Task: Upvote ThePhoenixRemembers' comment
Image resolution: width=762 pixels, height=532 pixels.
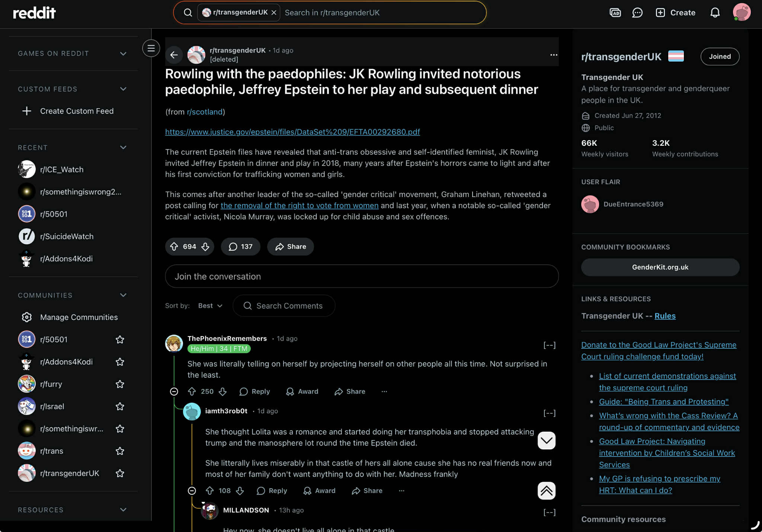Action: pyautogui.click(x=192, y=391)
